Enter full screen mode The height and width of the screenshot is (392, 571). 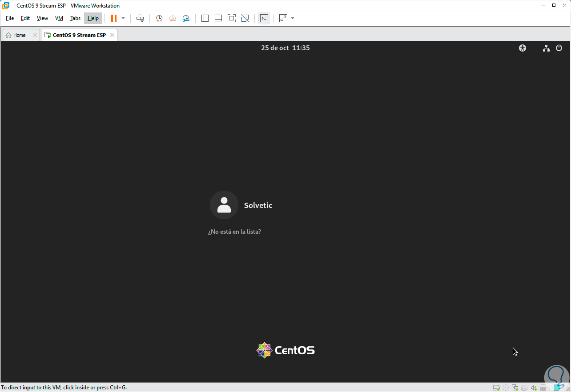pos(232,18)
